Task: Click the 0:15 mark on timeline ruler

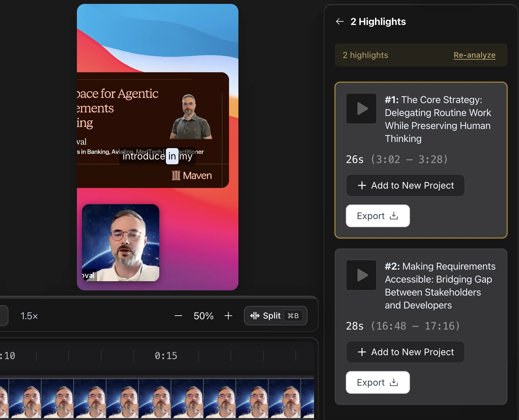Action: 166,356
